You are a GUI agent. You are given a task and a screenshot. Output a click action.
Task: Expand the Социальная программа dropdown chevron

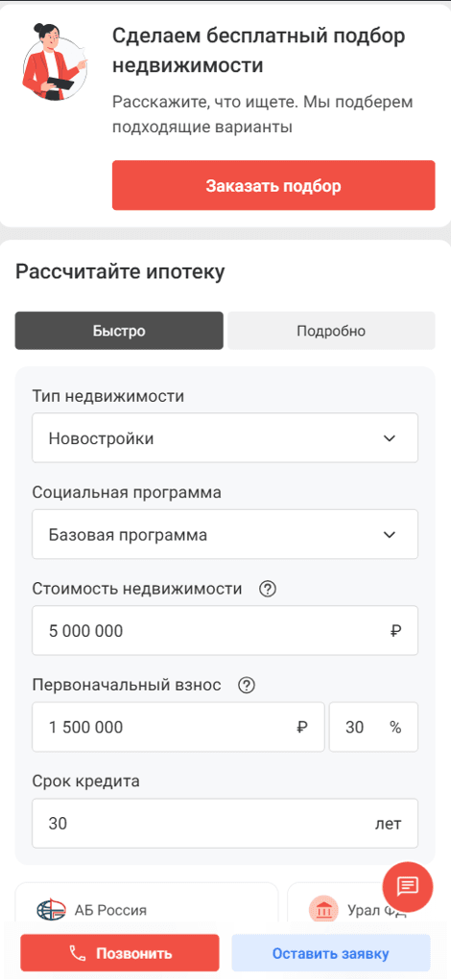point(390,535)
